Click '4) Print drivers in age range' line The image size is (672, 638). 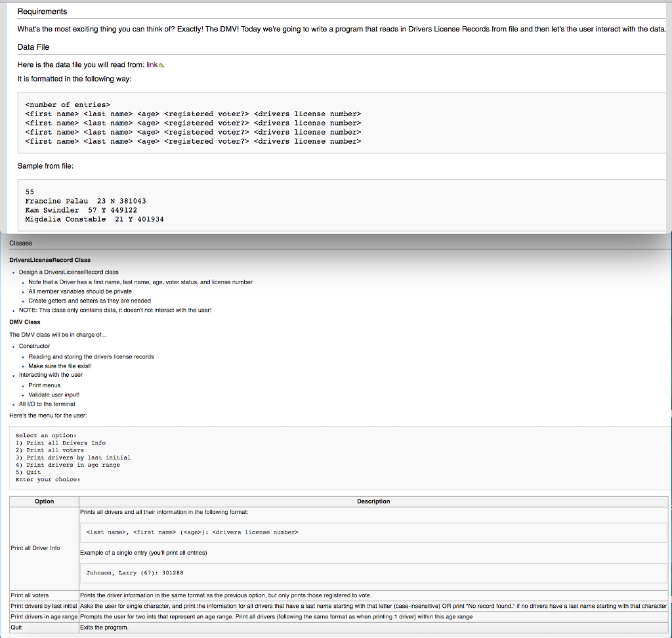point(68,465)
